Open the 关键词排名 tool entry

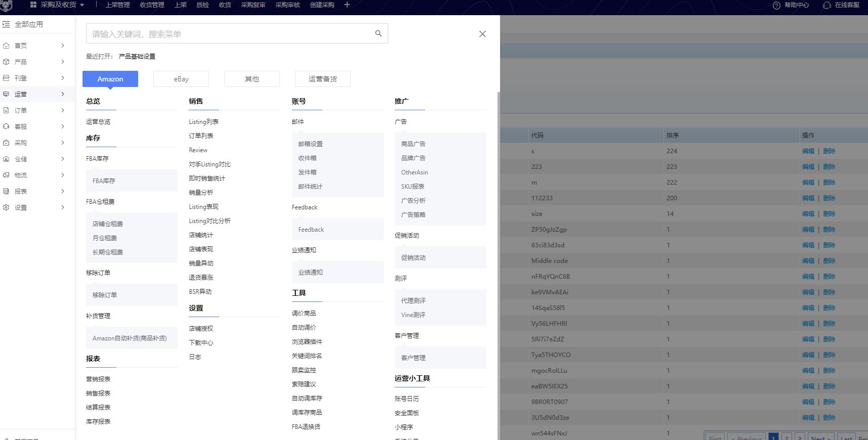point(307,356)
